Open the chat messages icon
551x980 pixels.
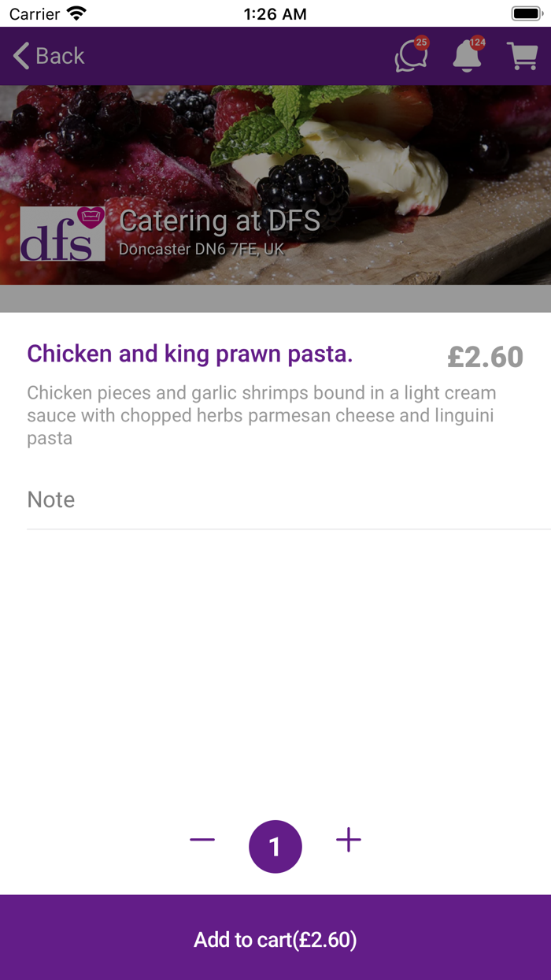[410, 57]
